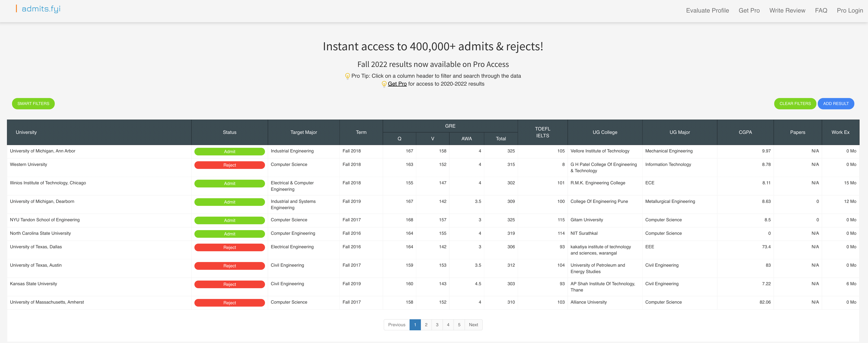Filter by the Target Major column header

pyautogui.click(x=304, y=132)
